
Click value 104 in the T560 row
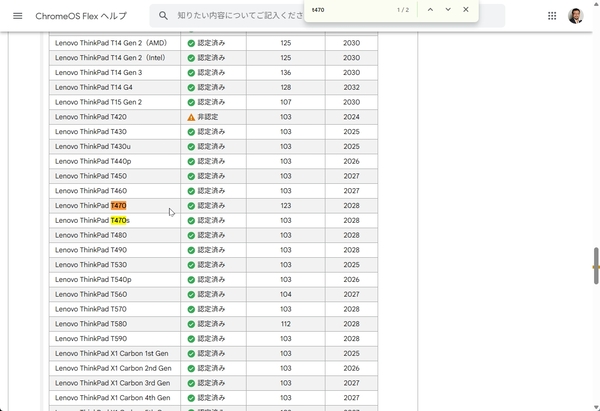tap(286, 294)
